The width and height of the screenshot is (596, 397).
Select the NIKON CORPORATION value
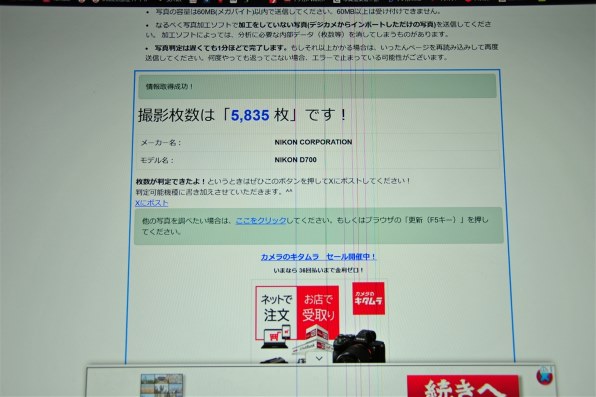313,142
